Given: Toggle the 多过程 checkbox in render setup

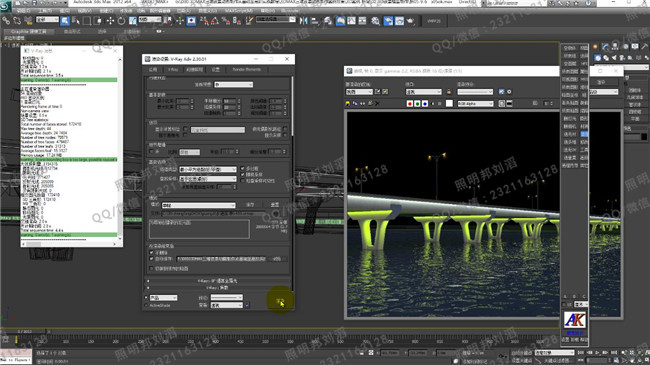Looking at the screenshot, I should tap(243, 169).
